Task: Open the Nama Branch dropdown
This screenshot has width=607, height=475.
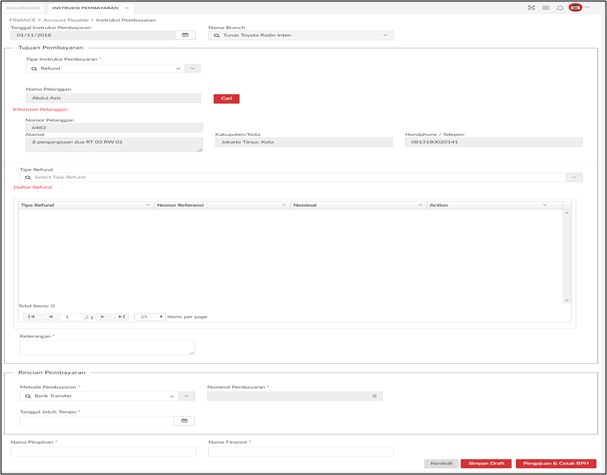Action: click(385, 35)
